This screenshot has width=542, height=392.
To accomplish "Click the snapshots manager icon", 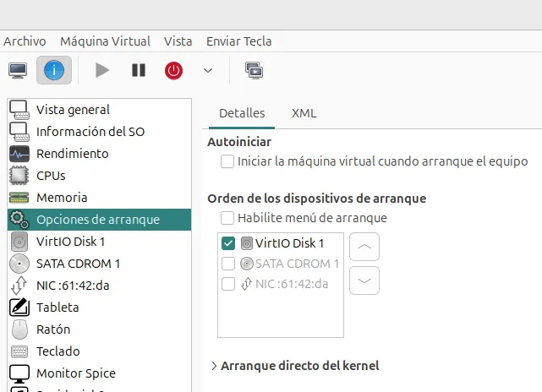I will coord(253,70).
